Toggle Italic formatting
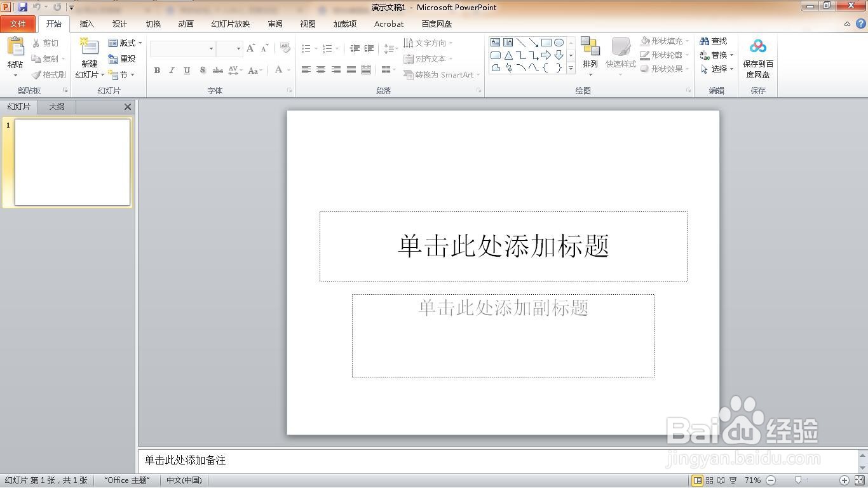This screenshot has width=868, height=488. click(x=172, y=71)
